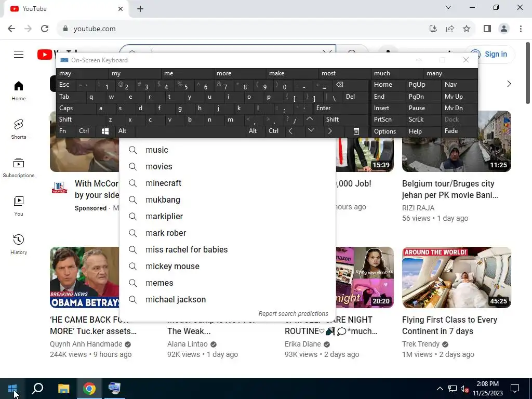Screen dimensions: 532x399
Task: Open the You section in sidebar
Action: [19, 206]
